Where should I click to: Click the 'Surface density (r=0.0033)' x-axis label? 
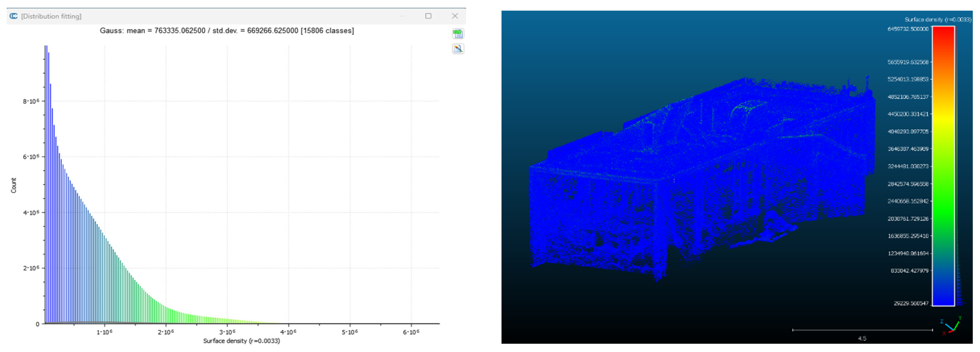tap(242, 341)
